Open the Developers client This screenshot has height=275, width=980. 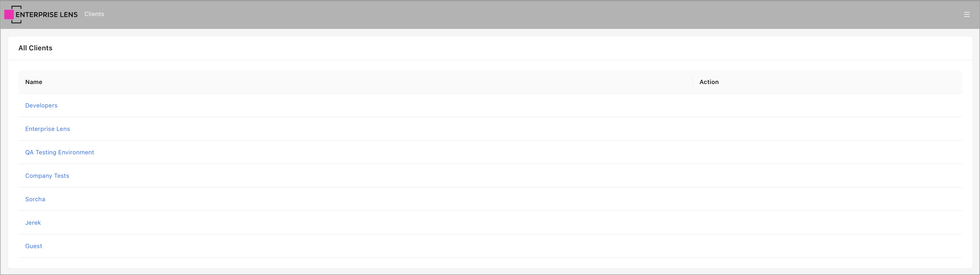(41, 105)
